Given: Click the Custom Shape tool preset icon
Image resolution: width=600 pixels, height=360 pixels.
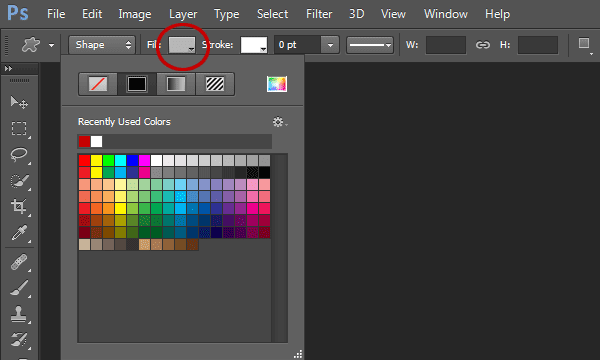Looking at the screenshot, I should pyautogui.click(x=31, y=45).
